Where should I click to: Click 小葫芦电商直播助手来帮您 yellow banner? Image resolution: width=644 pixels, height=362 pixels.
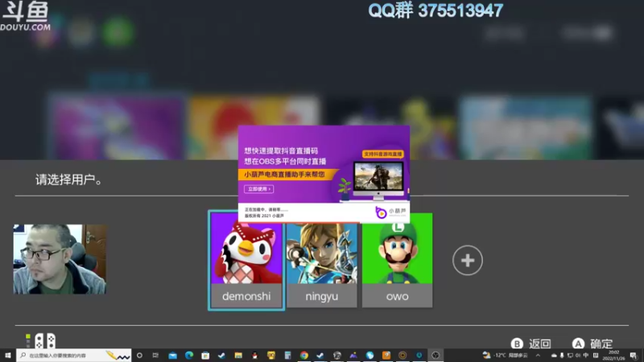[285, 175]
